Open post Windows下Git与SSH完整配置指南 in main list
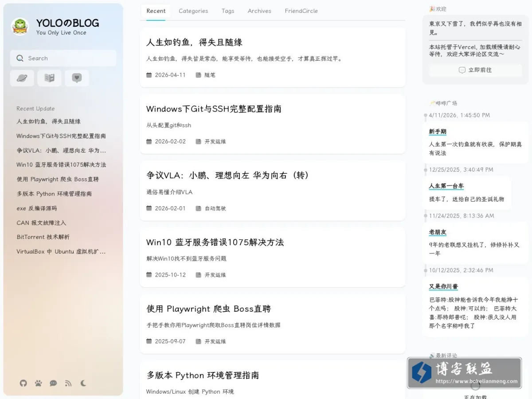This screenshot has width=532, height=399. (x=214, y=109)
